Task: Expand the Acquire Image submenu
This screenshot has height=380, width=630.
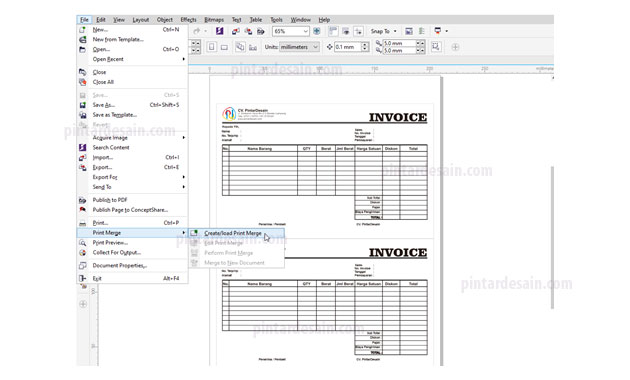Action: pyautogui.click(x=132, y=138)
